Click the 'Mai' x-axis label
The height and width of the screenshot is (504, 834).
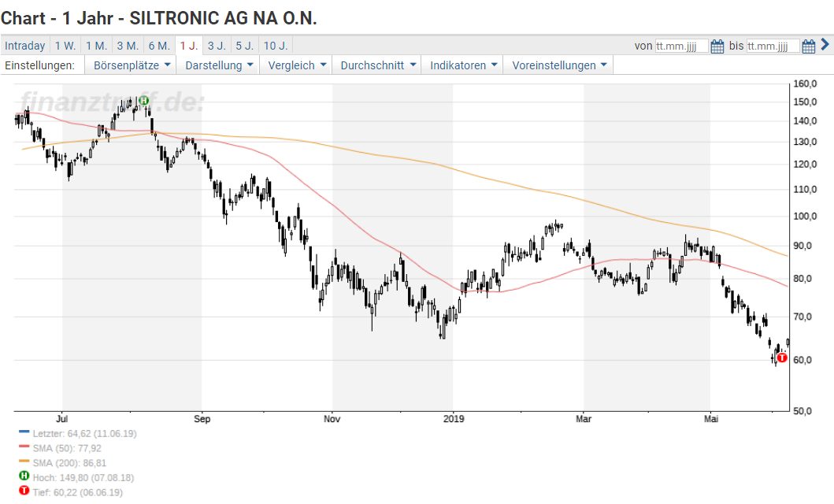(x=711, y=419)
